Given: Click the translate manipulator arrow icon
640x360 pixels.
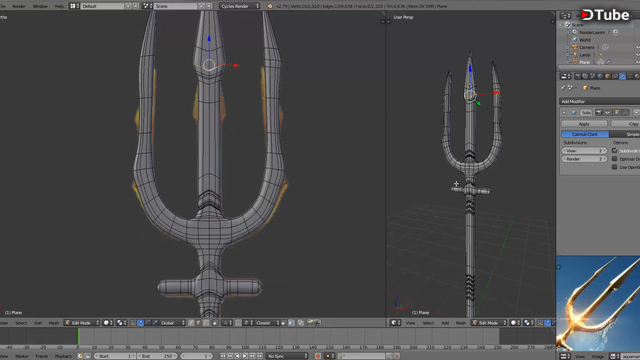Looking at the screenshot, I should (x=140, y=323).
